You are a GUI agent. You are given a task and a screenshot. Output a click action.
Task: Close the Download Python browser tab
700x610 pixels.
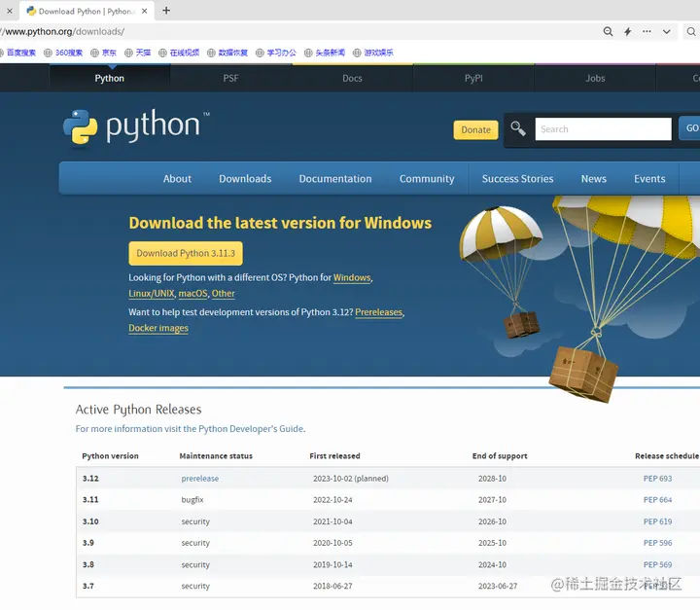coord(144,11)
